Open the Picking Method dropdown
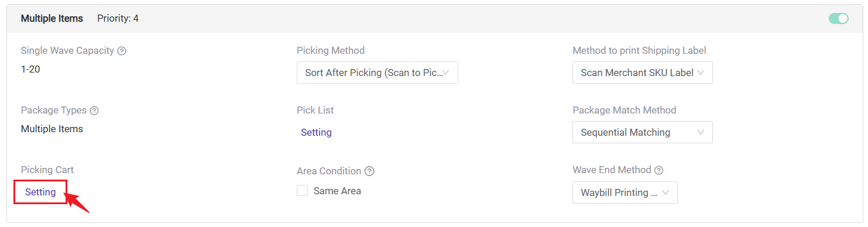Screen dimensions: 868x227 378,73
